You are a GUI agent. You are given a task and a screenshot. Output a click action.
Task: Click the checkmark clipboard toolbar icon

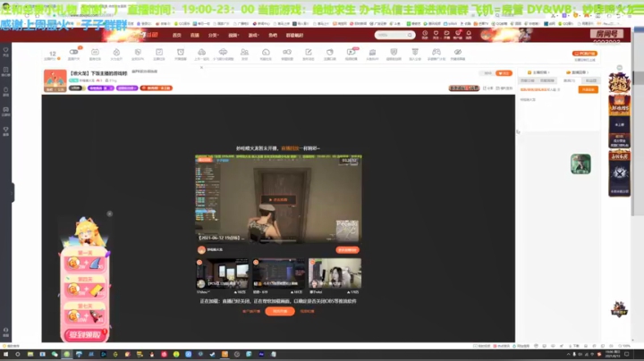click(x=159, y=52)
